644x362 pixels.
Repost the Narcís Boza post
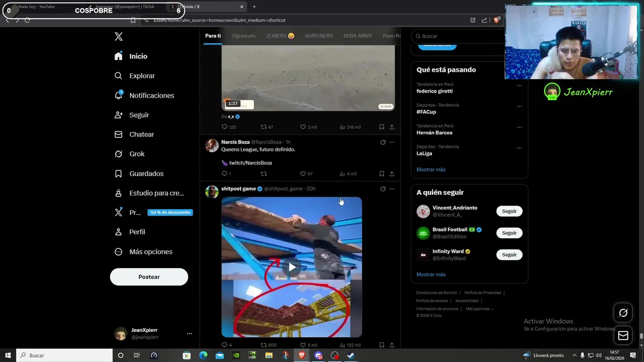tap(264, 173)
